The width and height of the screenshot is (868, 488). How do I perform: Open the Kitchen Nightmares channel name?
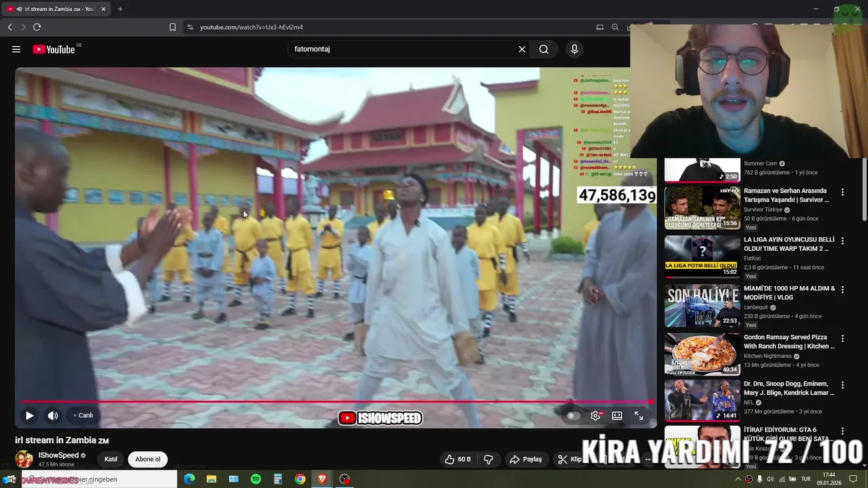768,356
